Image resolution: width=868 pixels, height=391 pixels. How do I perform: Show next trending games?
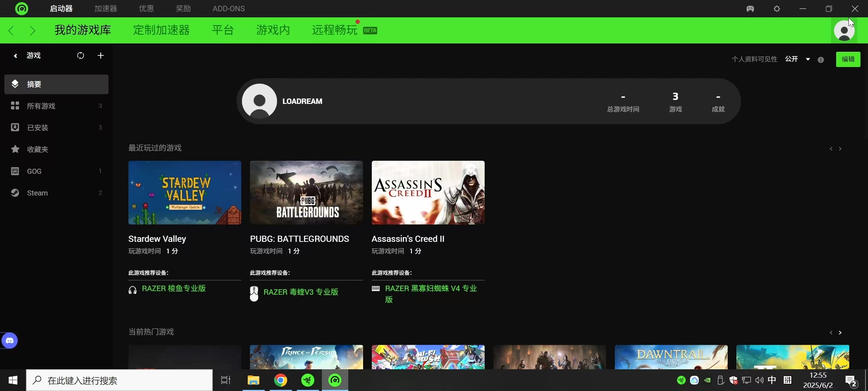(x=840, y=333)
